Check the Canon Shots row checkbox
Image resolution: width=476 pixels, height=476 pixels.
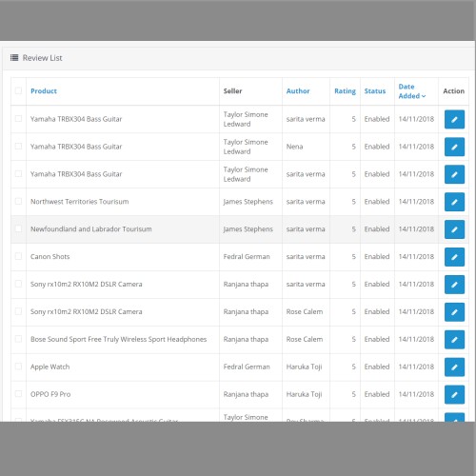coord(18,256)
